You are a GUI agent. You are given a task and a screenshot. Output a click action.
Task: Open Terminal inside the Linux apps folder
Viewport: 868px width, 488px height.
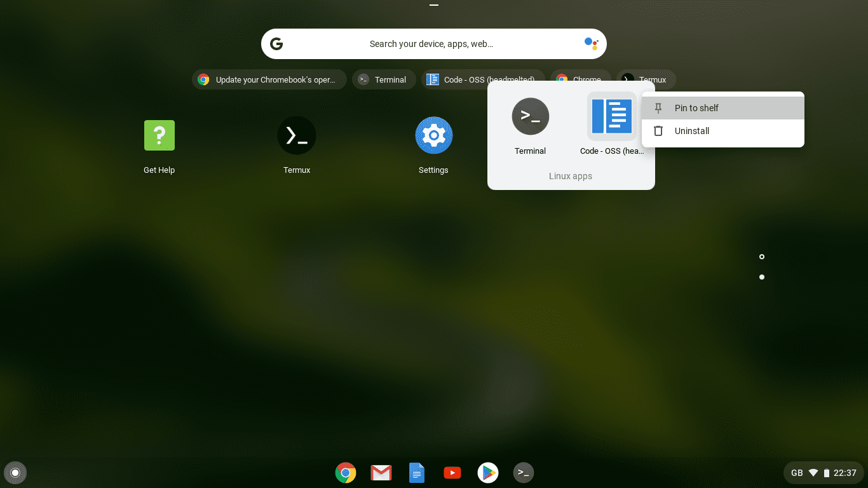530,116
